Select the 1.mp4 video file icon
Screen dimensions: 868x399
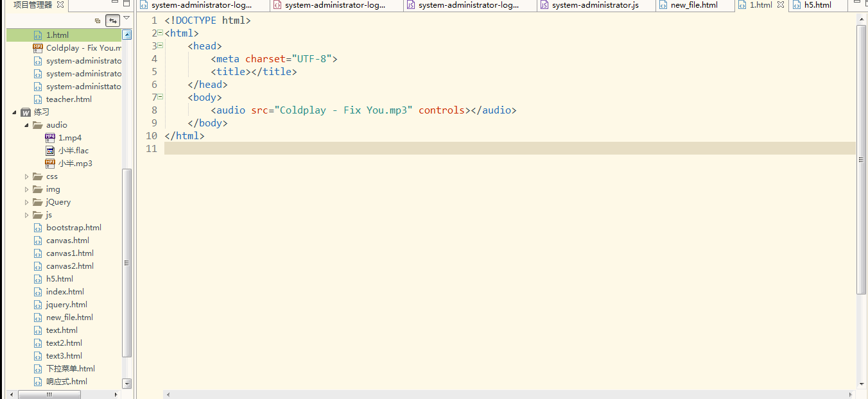point(50,138)
